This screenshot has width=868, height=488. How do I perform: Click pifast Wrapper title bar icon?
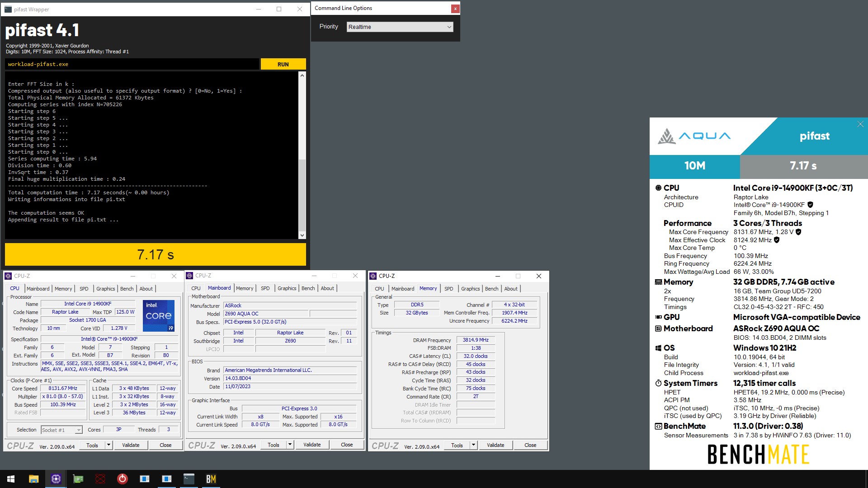[x=8, y=9]
